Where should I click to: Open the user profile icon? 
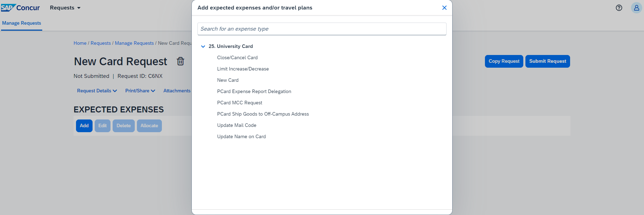click(x=636, y=8)
